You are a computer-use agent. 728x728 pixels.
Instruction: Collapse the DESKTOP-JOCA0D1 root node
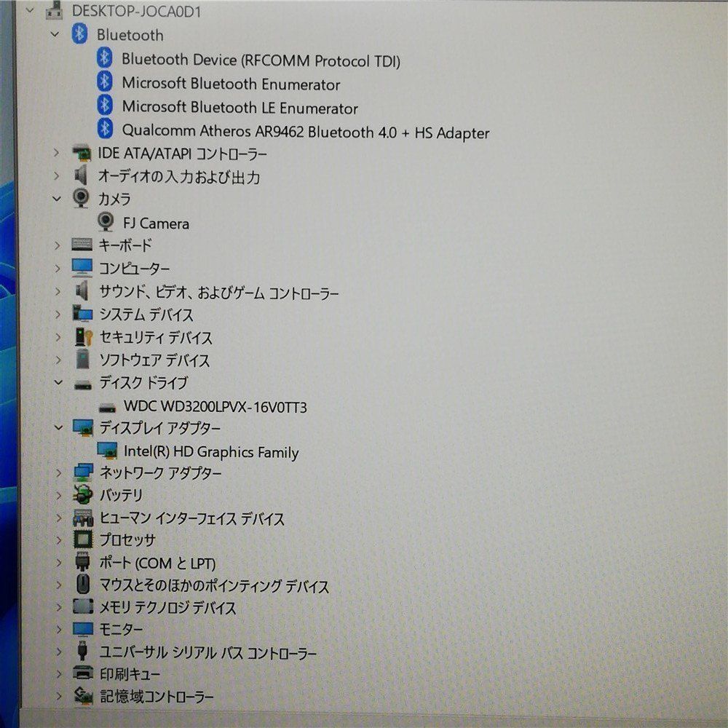click(x=31, y=9)
